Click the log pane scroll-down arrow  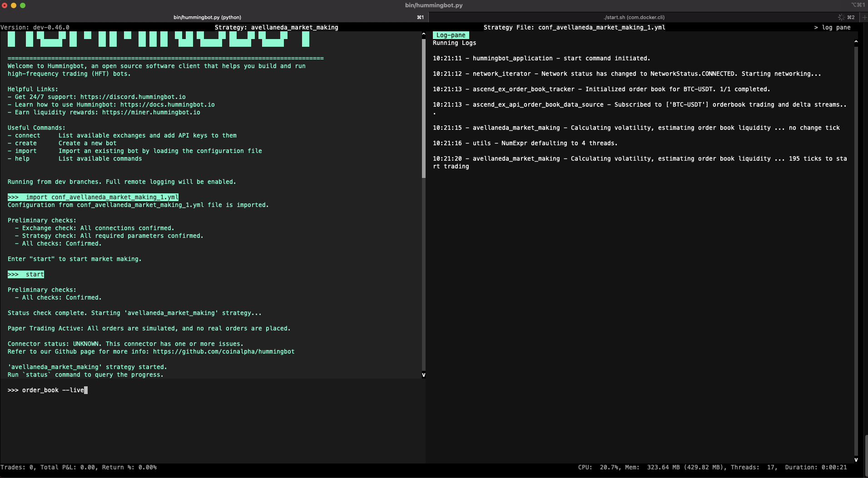[856, 459]
